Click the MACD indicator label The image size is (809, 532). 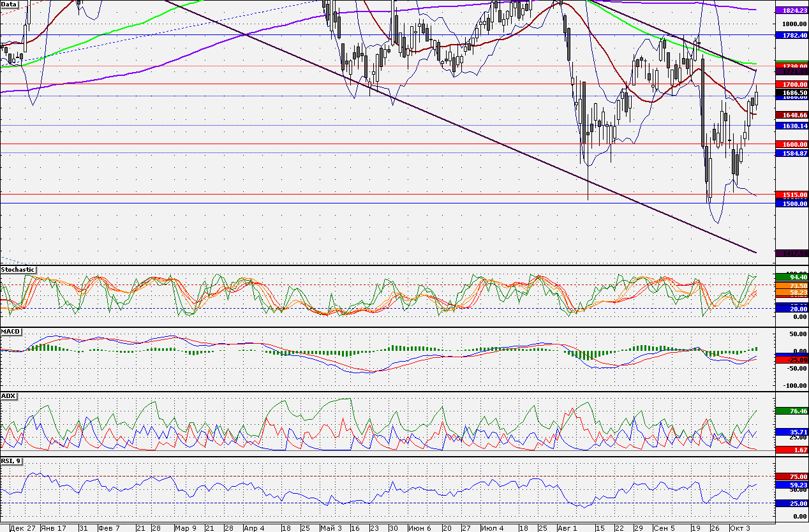click(x=10, y=332)
